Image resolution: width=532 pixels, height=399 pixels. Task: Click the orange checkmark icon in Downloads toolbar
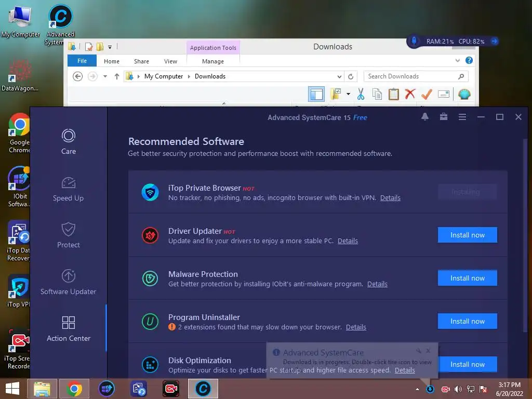point(427,94)
